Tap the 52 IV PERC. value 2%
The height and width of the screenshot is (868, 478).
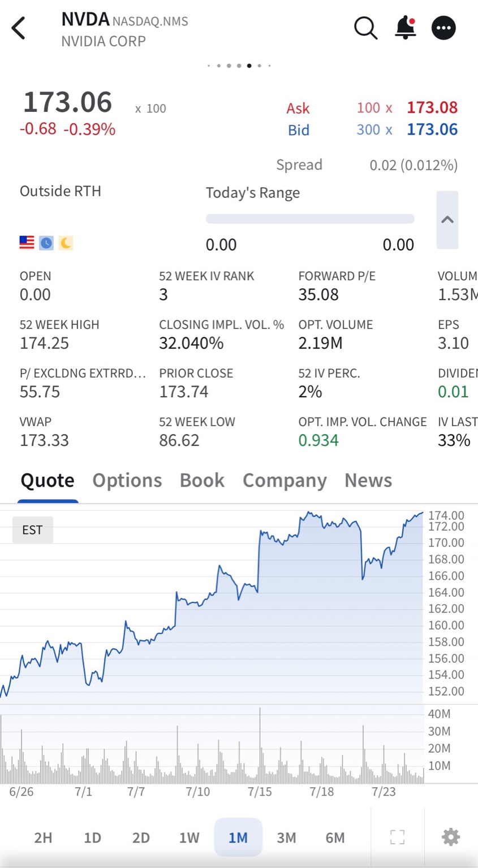[x=310, y=392]
